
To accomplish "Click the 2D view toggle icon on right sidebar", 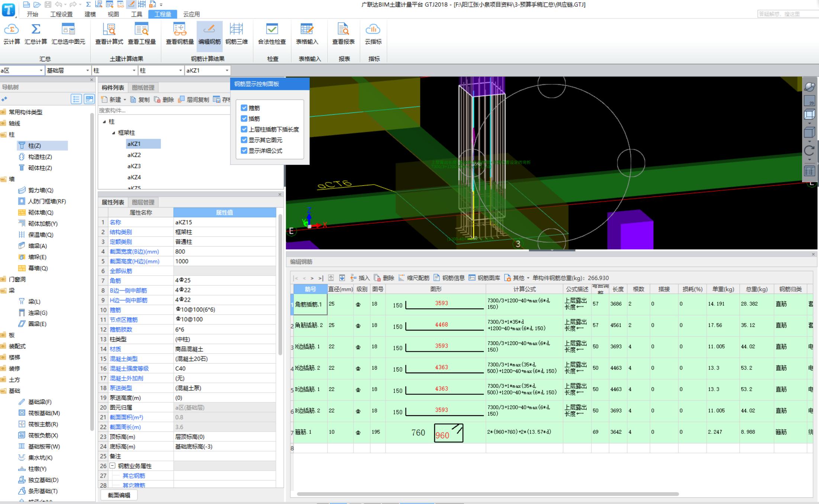I will coord(809,101).
